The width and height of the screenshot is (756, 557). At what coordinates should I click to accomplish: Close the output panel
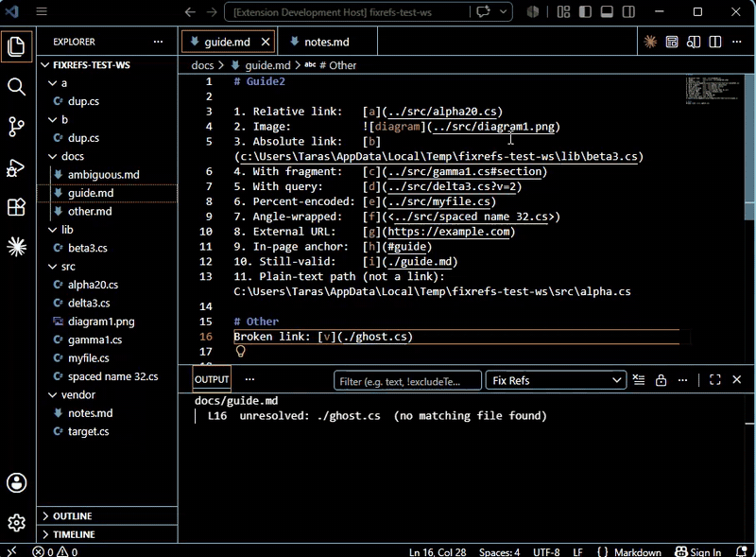pos(737,380)
